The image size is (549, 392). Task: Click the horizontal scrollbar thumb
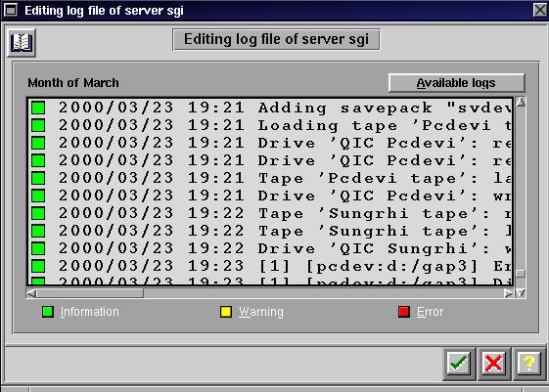coord(90,293)
